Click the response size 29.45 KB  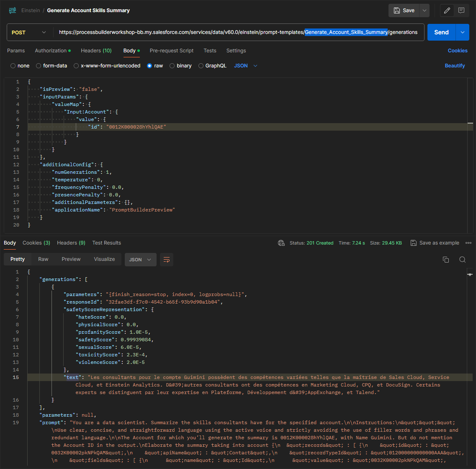coord(386,243)
